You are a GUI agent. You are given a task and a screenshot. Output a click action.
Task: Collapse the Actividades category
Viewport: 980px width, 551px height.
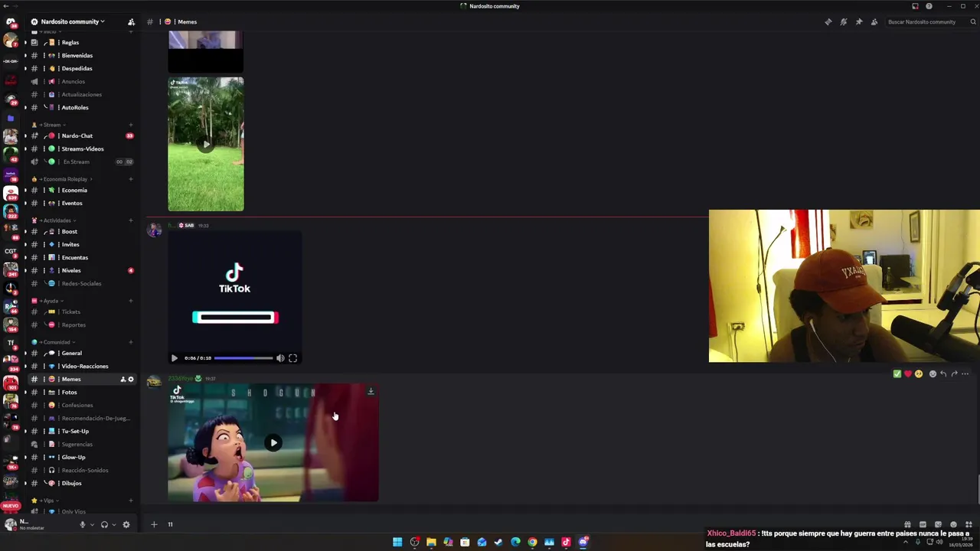(55, 220)
